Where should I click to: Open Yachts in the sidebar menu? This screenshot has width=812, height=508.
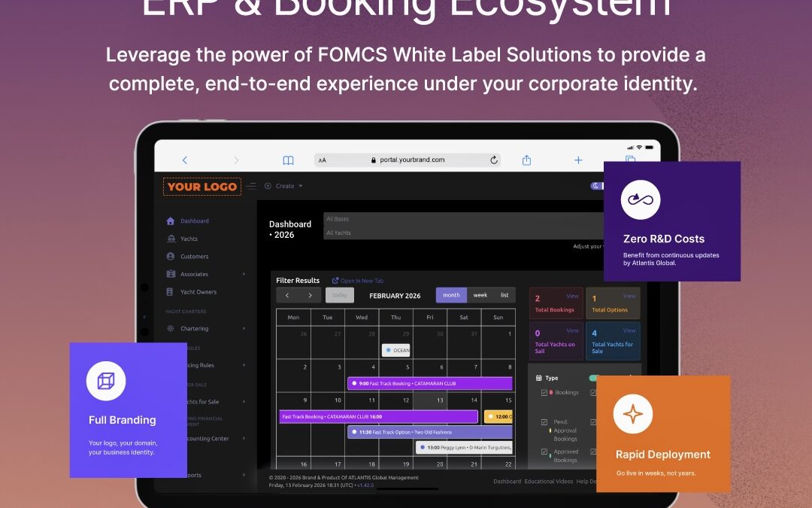click(189, 239)
